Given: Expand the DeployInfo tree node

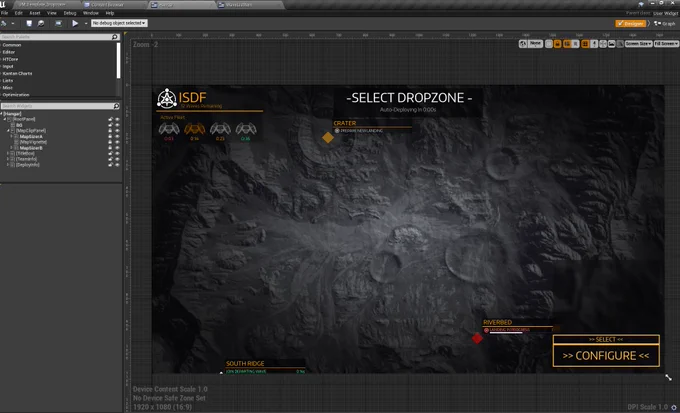Looking at the screenshot, I should point(8,165).
